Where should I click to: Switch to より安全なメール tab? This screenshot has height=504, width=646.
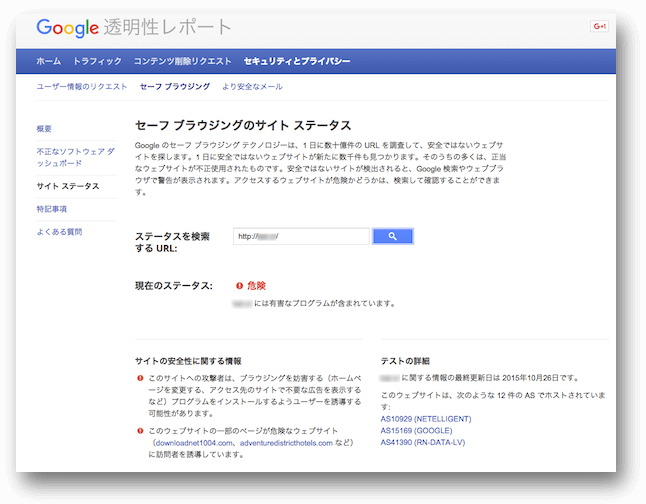pyautogui.click(x=253, y=87)
